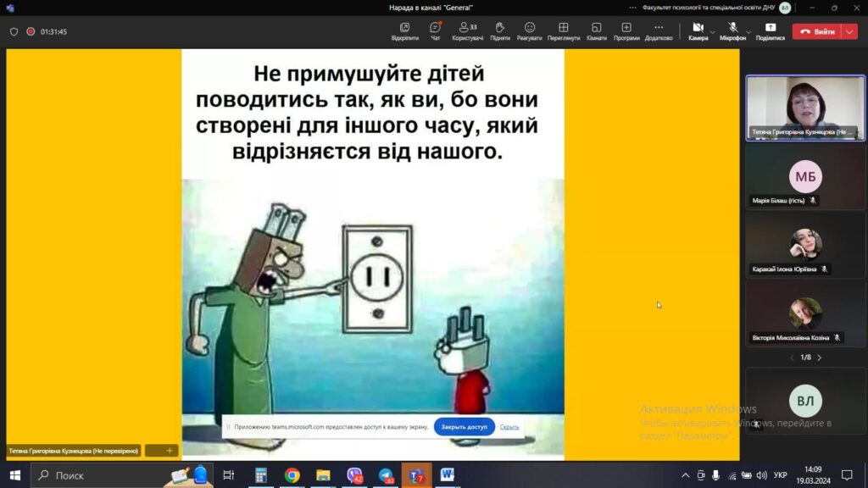Select the Вікторія Миколаївна Козіна tile

[805, 315]
